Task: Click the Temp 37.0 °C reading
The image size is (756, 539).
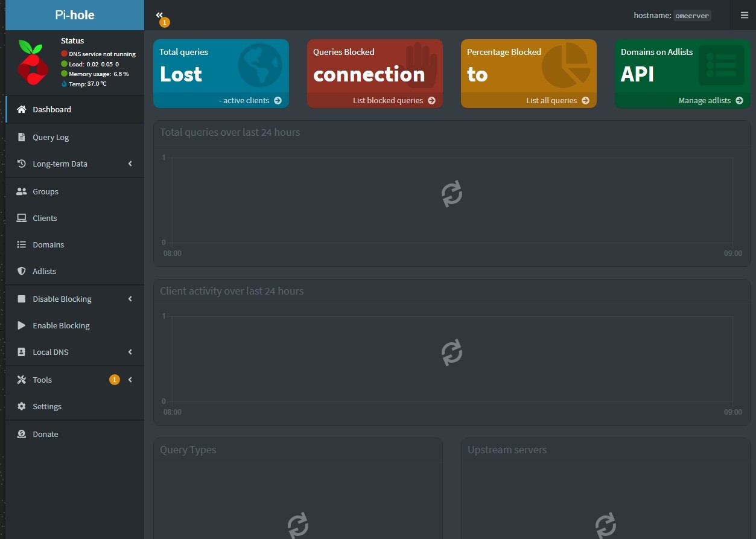Action: coord(84,83)
